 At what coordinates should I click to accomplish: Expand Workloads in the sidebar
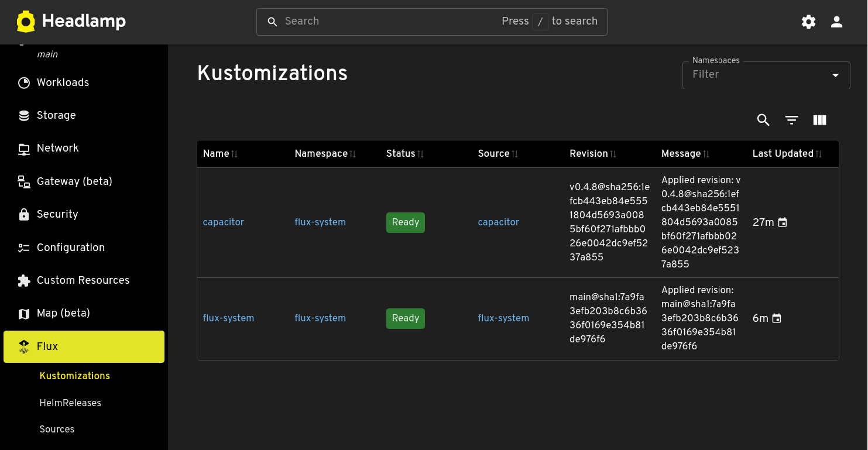(x=63, y=83)
